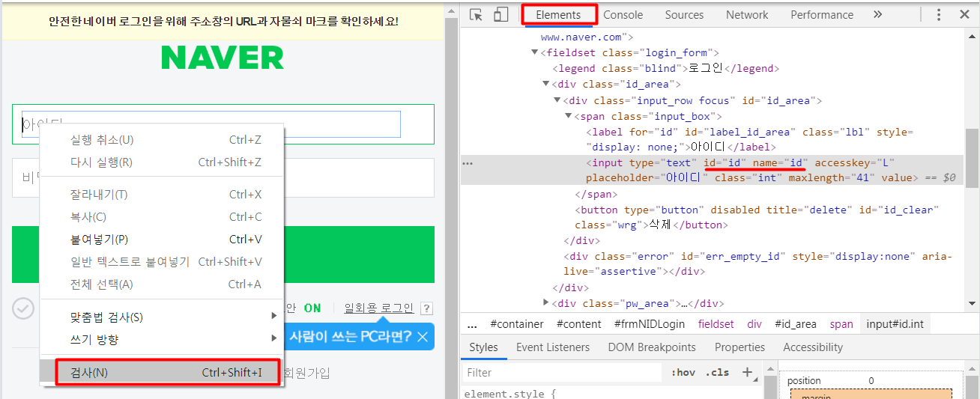
Task: Choose 일반 텍스트로 붙여넣기 from context menu
Action: tap(162, 262)
